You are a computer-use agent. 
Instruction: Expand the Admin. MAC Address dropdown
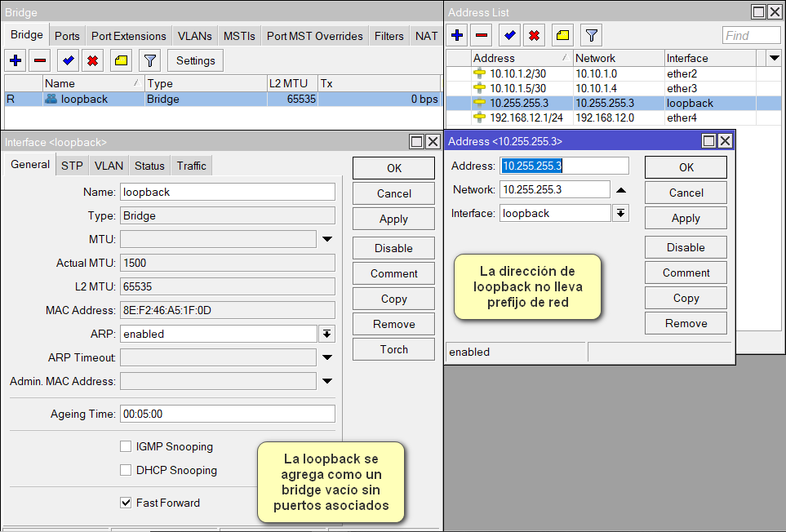(327, 383)
